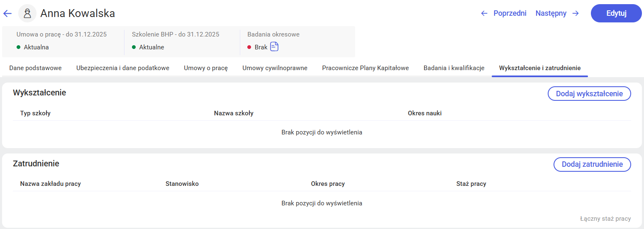Click the left arrow beside Poprzedni
Viewport: 644px width, 229px height.
(484, 13)
